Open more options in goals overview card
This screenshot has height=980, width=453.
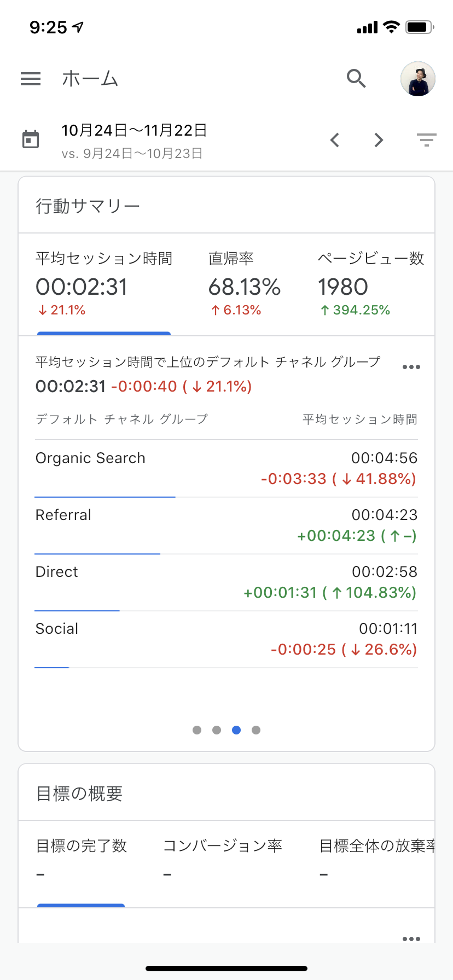411,939
